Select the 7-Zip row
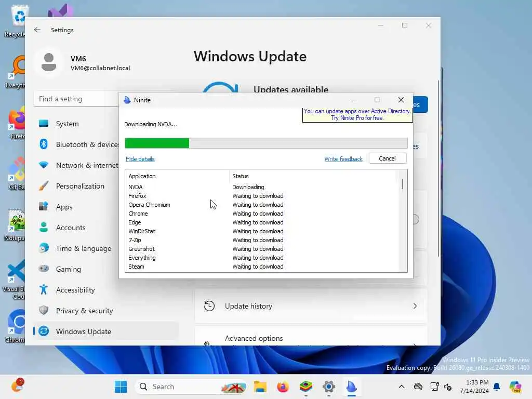 pyautogui.click(x=261, y=240)
